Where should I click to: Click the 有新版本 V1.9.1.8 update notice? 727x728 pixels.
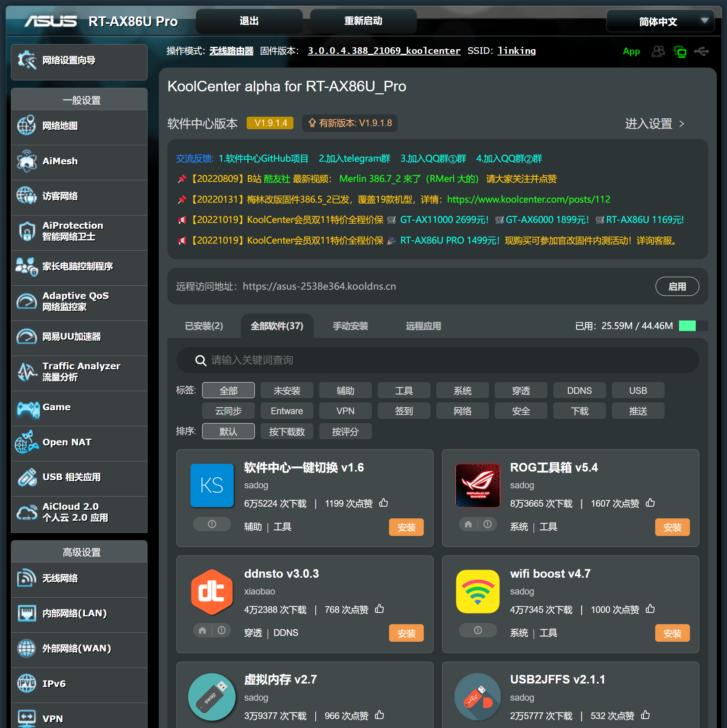350,123
